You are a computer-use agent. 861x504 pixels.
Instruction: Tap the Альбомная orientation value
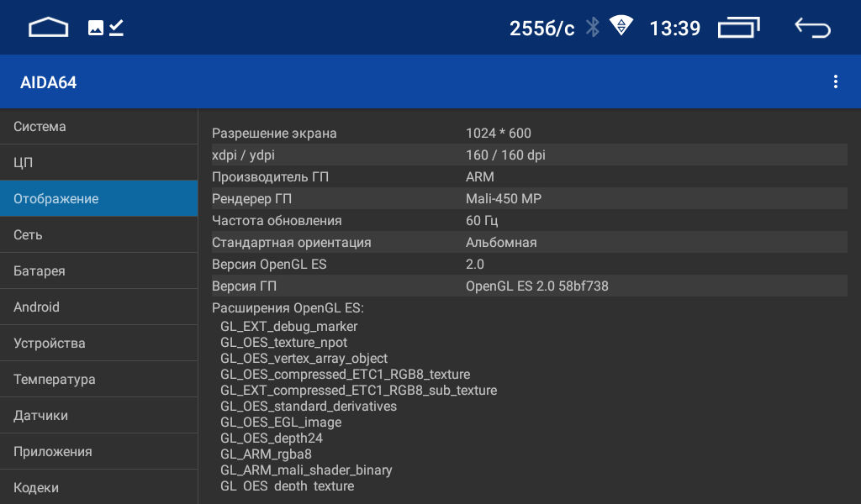pyautogui.click(x=501, y=243)
